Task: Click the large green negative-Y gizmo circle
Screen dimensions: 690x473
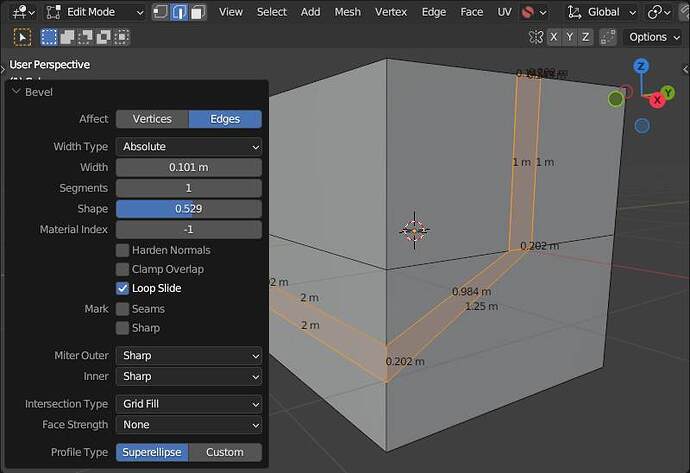Action: (616, 99)
